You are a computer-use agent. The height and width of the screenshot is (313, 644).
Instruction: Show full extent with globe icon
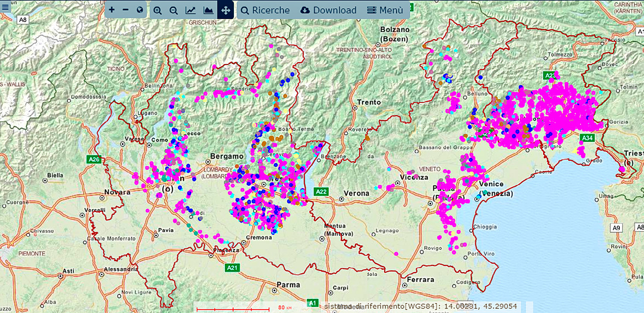(x=140, y=10)
